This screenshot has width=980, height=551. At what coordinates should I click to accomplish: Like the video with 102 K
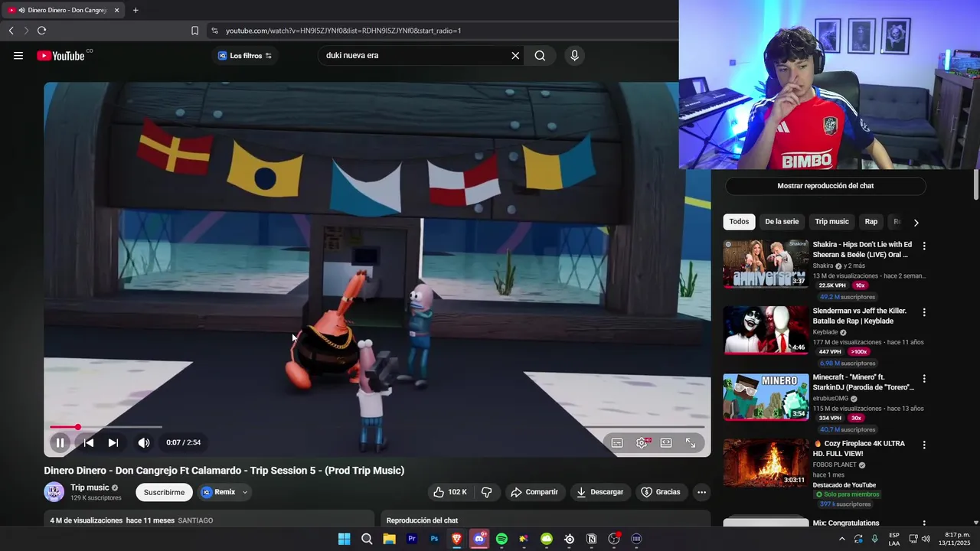[450, 492]
